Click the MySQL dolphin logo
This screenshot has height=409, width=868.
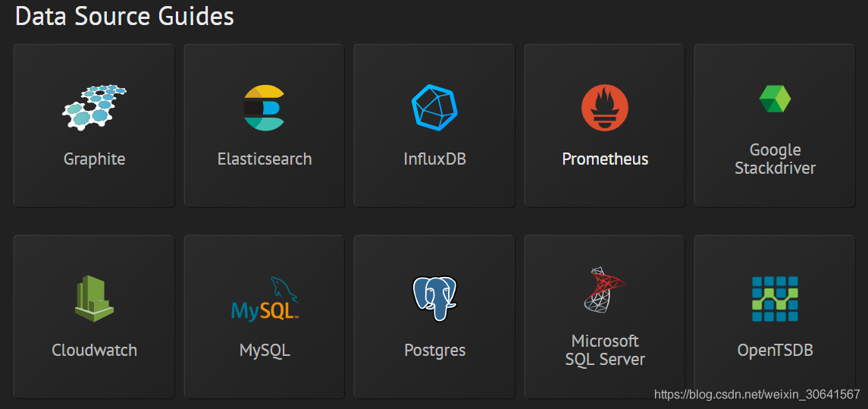[265, 299]
